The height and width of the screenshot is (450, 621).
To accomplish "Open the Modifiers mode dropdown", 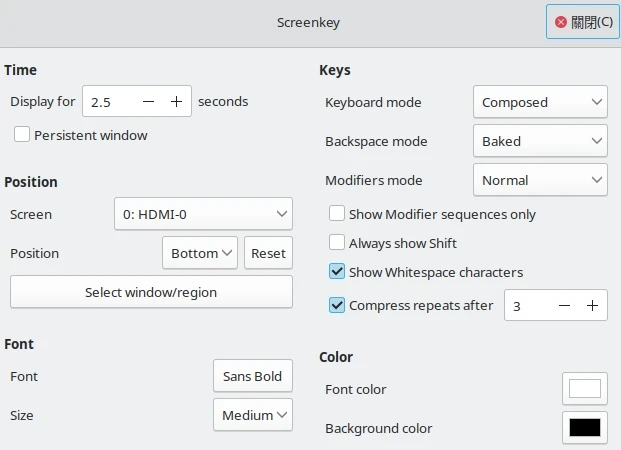I will tap(540, 180).
